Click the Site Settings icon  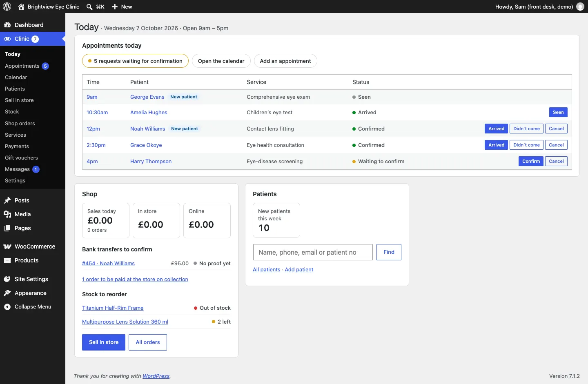(x=7, y=279)
